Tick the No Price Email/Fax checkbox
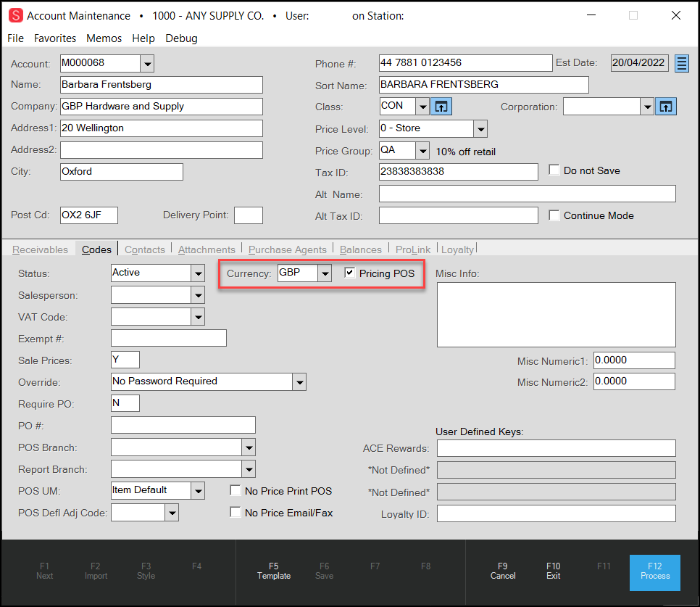This screenshot has width=700, height=607. (236, 512)
